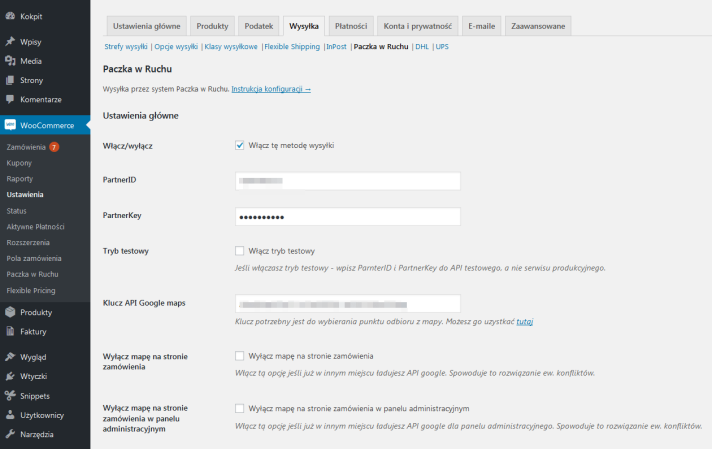The image size is (712, 449).
Task: Open the Snippets menu label
Action: coord(35,396)
